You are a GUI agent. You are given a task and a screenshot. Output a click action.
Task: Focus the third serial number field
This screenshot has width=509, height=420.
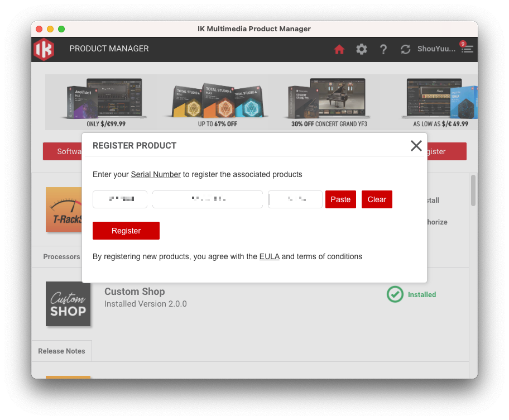tap(295, 199)
